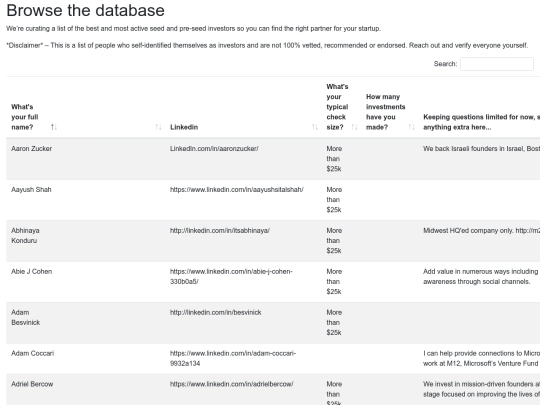Screen dimensions: 540x405
Task: Open Aaron Zucker's LinkedIn link
Action: pos(214,148)
